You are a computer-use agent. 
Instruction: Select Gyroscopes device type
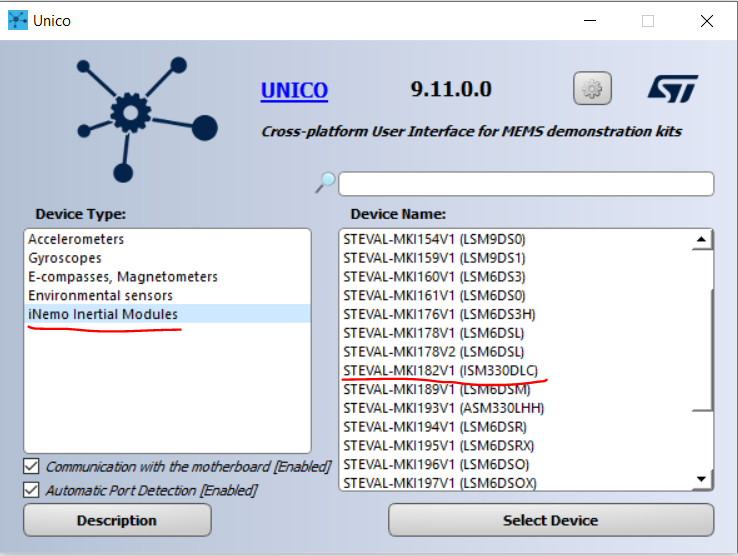click(167, 258)
